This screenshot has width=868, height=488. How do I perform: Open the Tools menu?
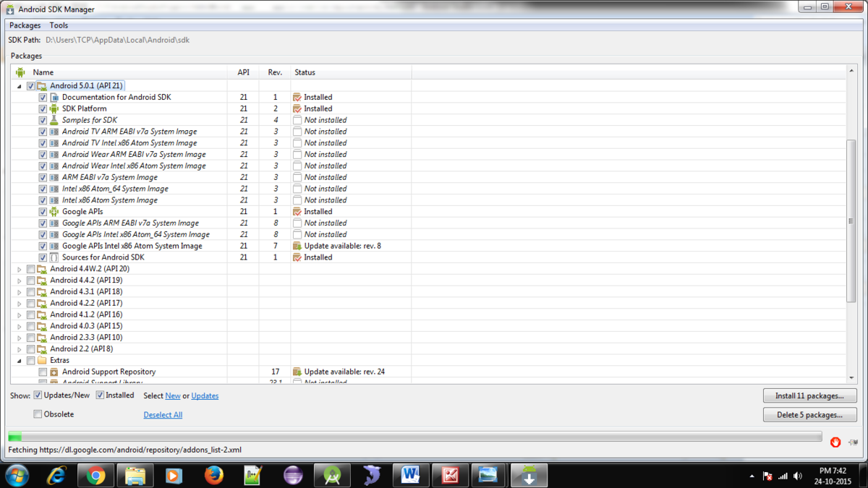[59, 25]
